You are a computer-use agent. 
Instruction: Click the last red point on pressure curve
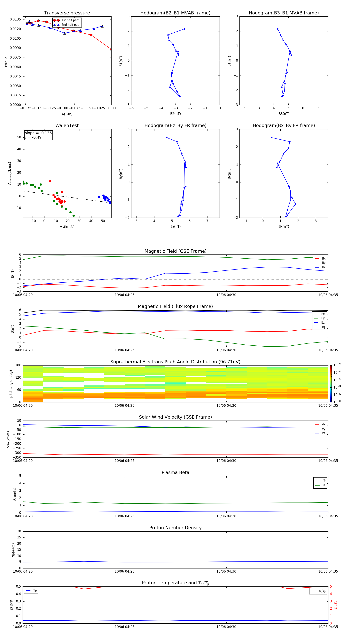[x=111, y=49]
